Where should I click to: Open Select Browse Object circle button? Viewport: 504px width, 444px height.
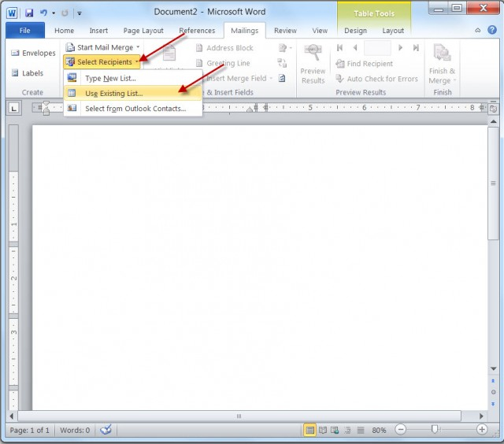494,392
